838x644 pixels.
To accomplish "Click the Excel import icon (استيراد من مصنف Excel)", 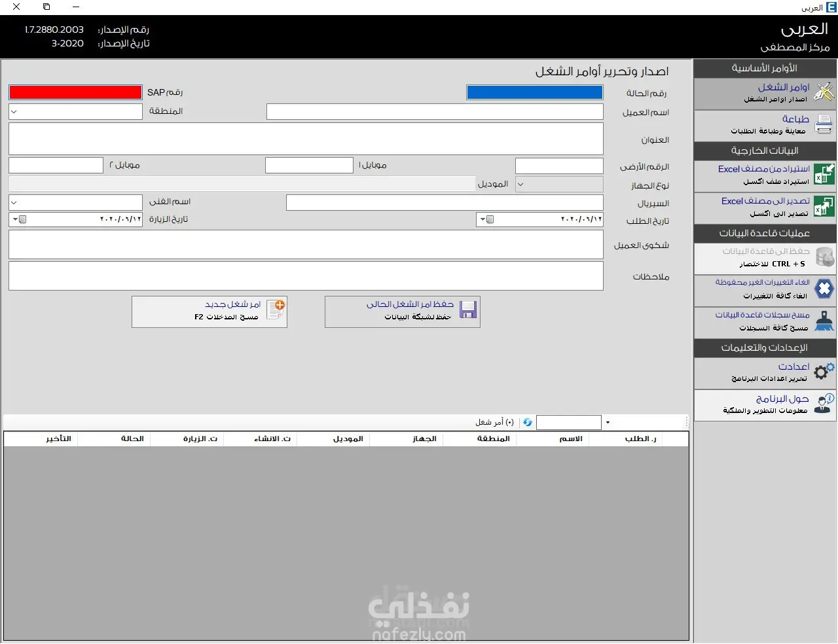I will pyautogui.click(x=824, y=174).
